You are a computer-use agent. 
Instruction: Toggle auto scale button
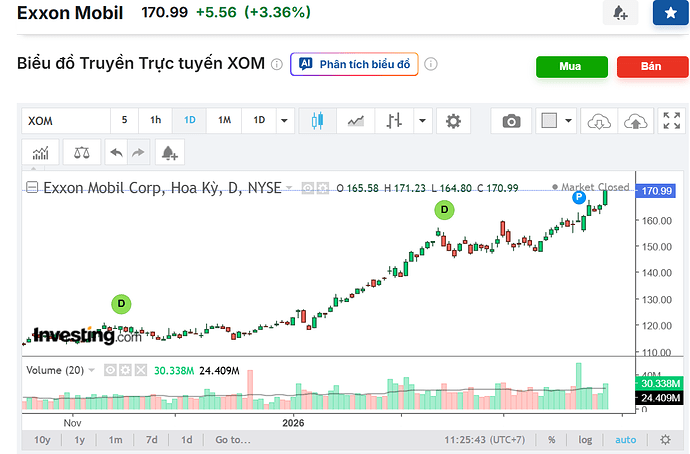point(625,440)
